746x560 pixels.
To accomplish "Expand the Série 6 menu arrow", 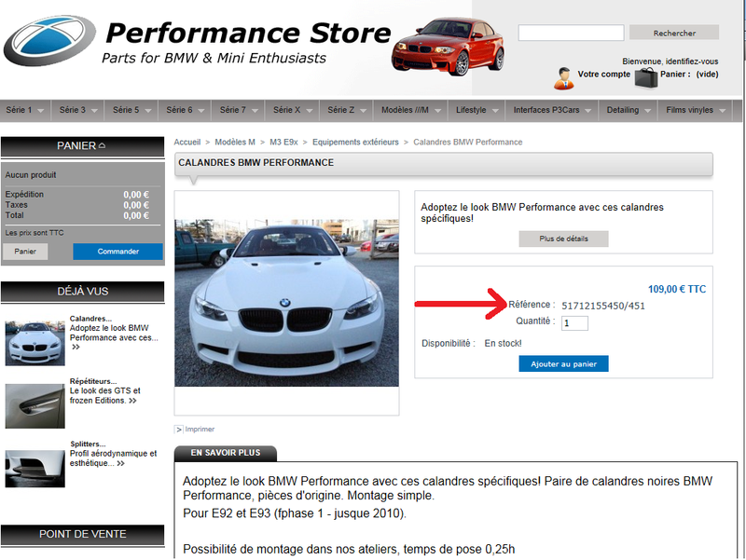I will (x=201, y=111).
